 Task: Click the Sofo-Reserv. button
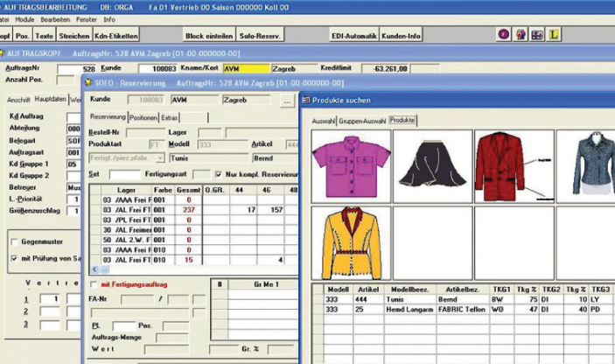(260, 36)
